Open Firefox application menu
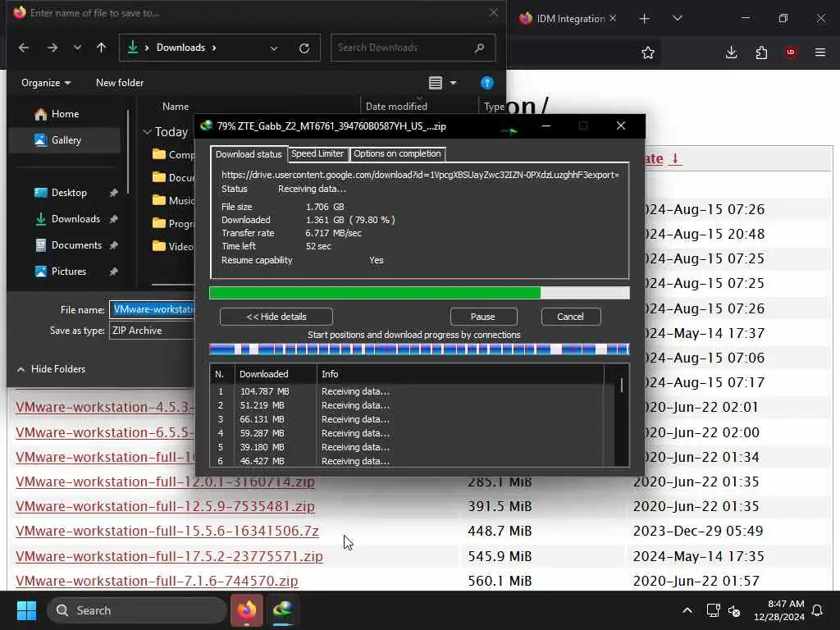The height and width of the screenshot is (630, 840). [820, 52]
